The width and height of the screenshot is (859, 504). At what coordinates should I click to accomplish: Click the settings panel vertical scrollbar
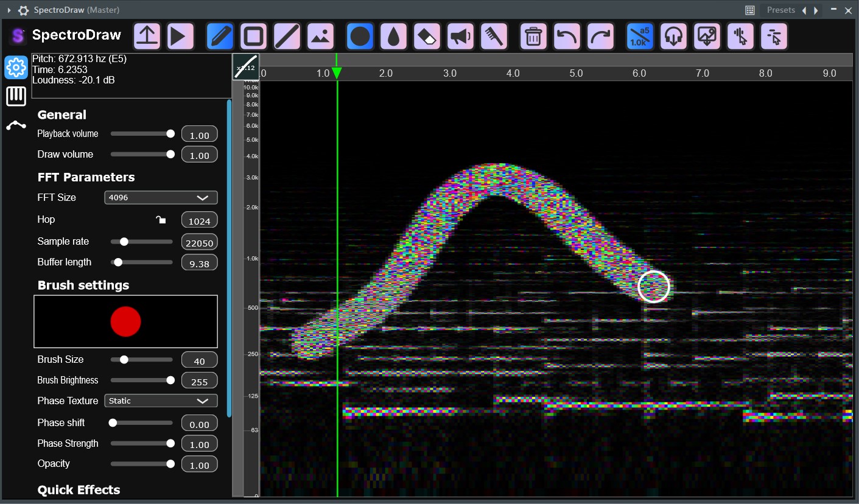click(229, 259)
